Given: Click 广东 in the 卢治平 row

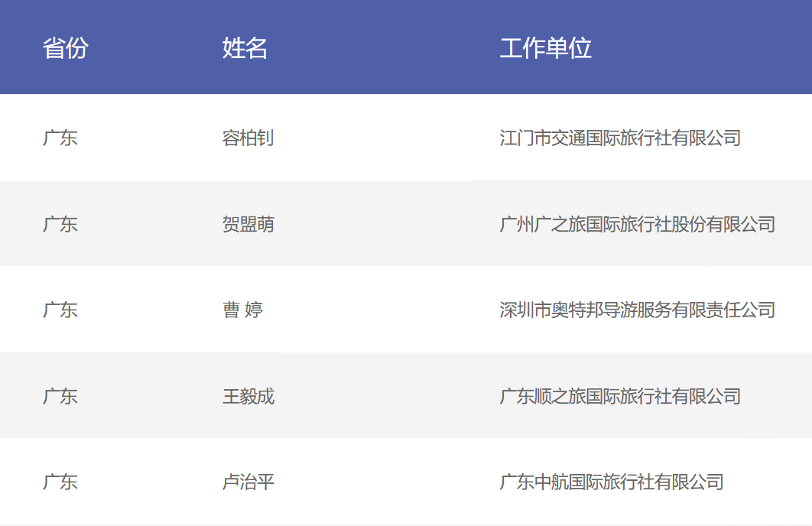Looking at the screenshot, I should (x=60, y=482).
